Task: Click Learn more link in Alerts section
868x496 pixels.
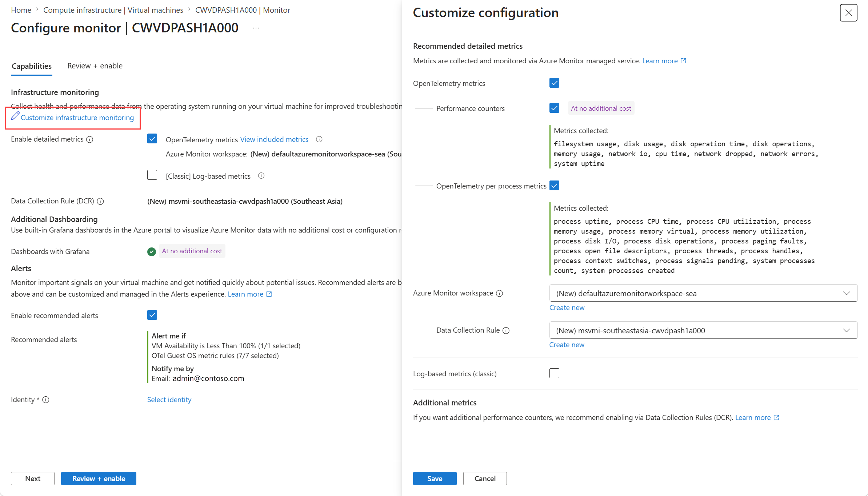Action: (245, 294)
